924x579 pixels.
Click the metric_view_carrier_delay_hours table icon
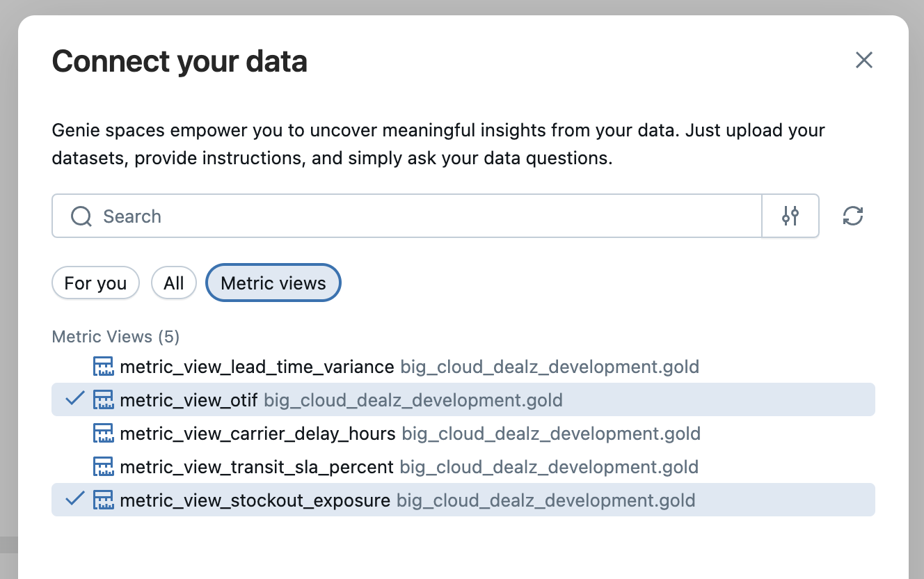pyautogui.click(x=103, y=434)
